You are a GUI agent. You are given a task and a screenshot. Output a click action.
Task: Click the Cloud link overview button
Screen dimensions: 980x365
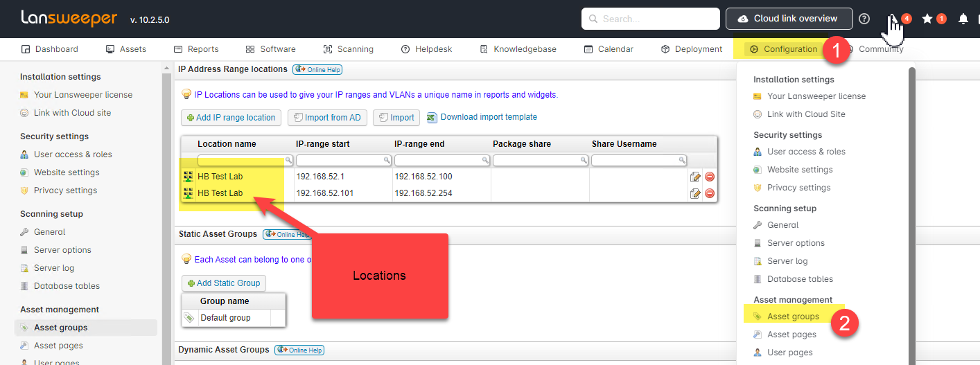[789, 19]
